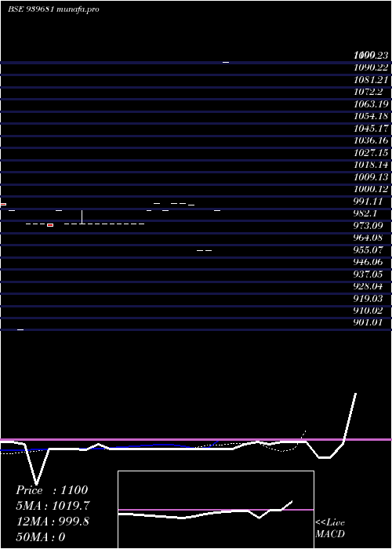The width and height of the screenshot is (392, 549).
Task: Click the Live MACD label
Action: [330, 528]
